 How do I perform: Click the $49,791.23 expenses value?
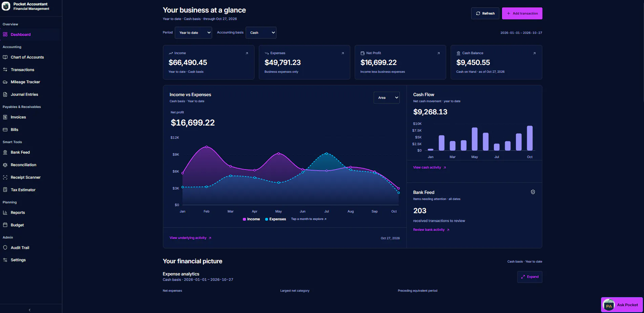pyautogui.click(x=283, y=63)
